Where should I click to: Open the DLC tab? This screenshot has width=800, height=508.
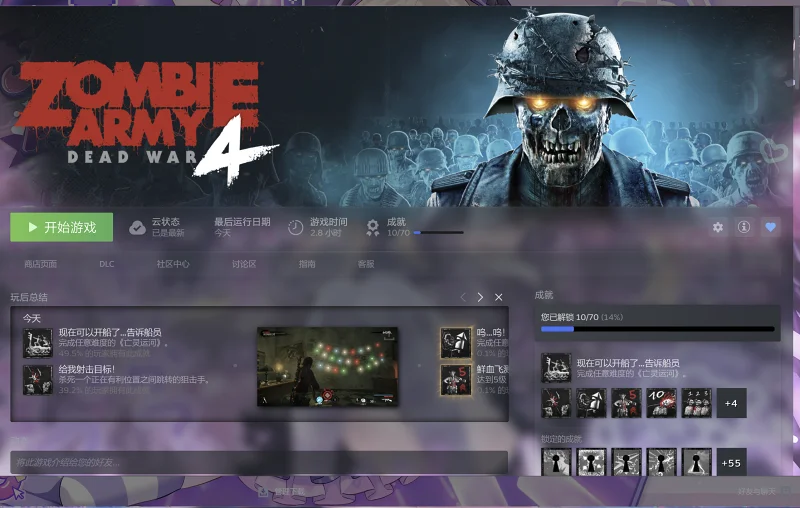point(107,264)
